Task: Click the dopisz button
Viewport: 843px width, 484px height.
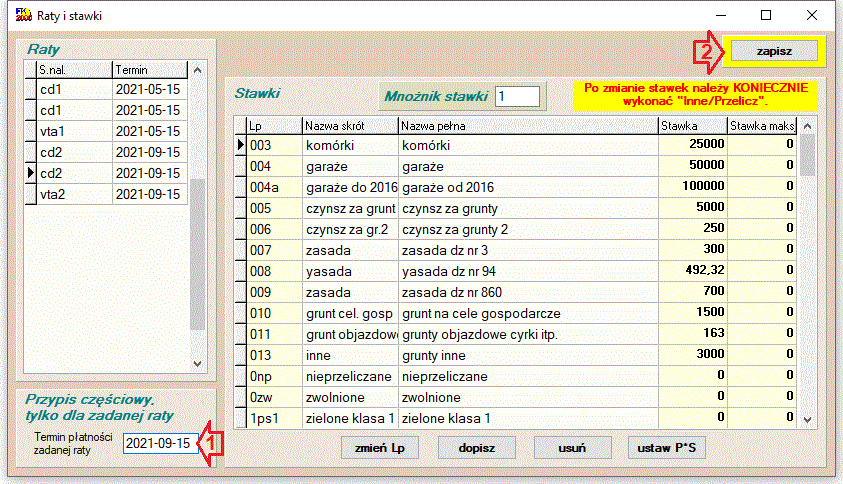Action: click(x=476, y=447)
